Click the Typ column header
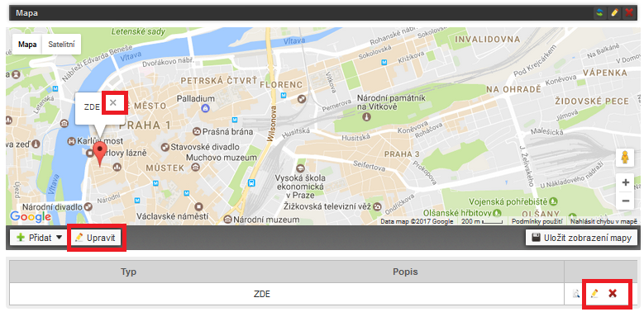Screen dimensions: 644x312 point(129,272)
